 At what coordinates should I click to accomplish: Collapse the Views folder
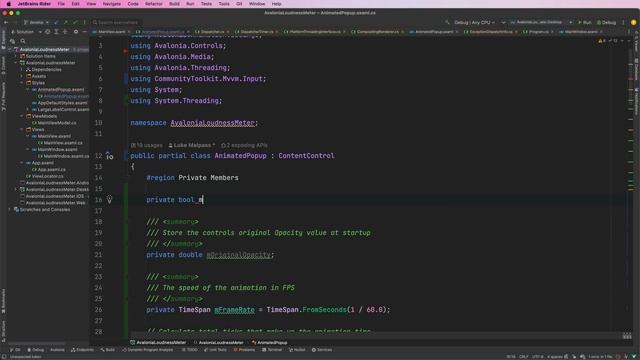point(22,129)
